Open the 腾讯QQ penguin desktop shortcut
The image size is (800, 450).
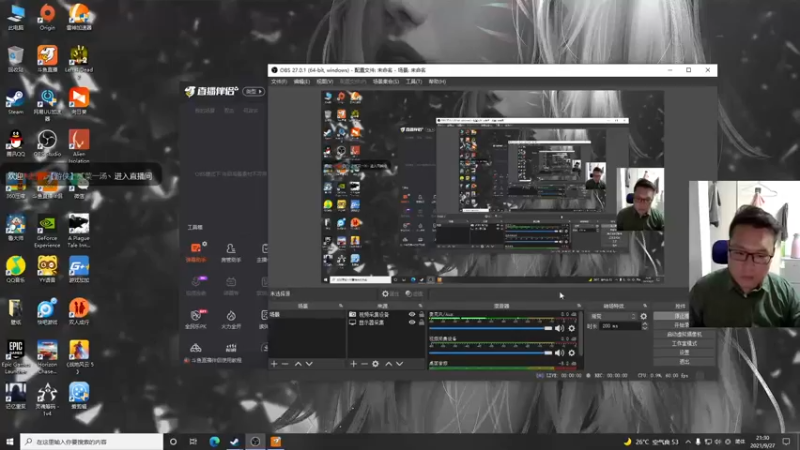(15, 143)
